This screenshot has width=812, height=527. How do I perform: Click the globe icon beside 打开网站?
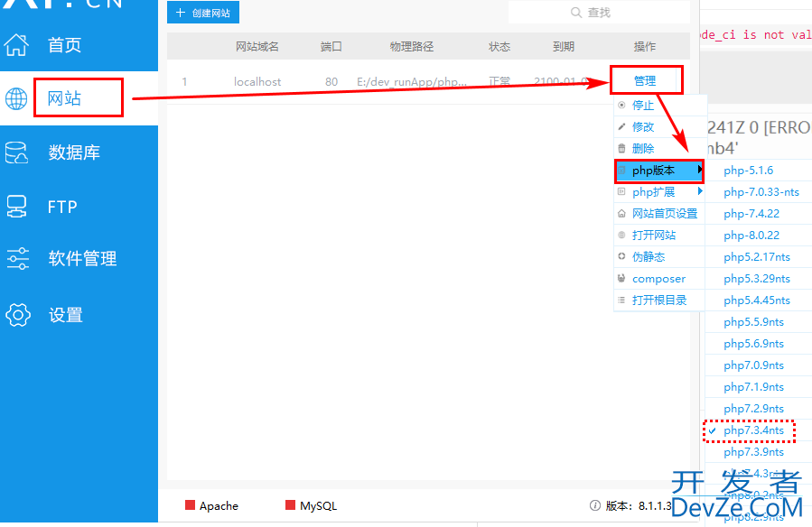(x=621, y=235)
